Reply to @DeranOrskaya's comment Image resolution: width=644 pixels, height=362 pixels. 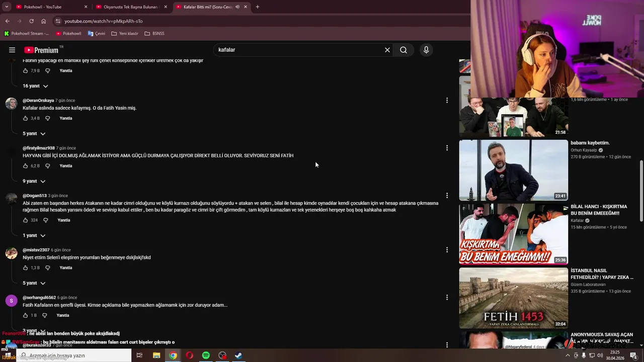click(66, 118)
